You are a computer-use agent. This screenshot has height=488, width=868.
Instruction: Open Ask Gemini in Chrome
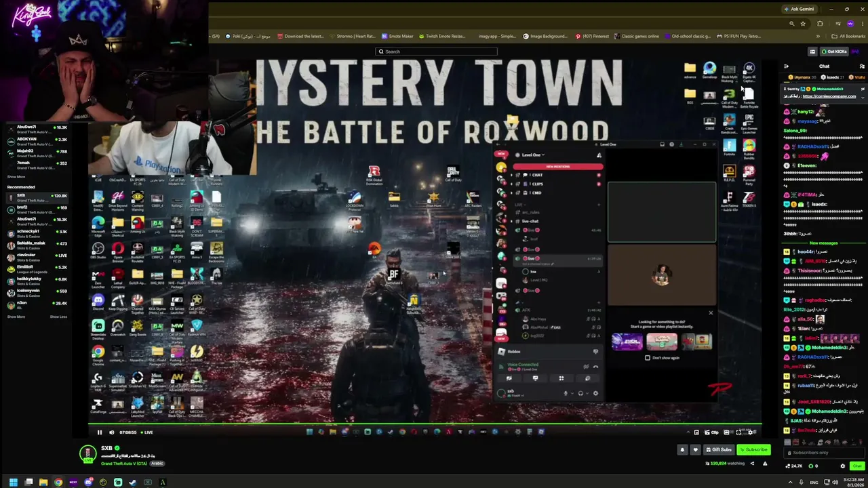(799, 9)
